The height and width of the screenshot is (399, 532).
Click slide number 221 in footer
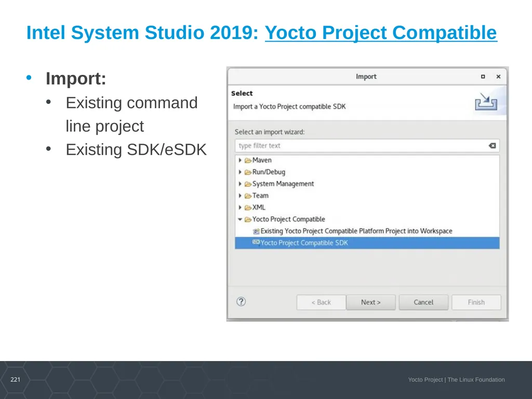(x=15, y=380)
